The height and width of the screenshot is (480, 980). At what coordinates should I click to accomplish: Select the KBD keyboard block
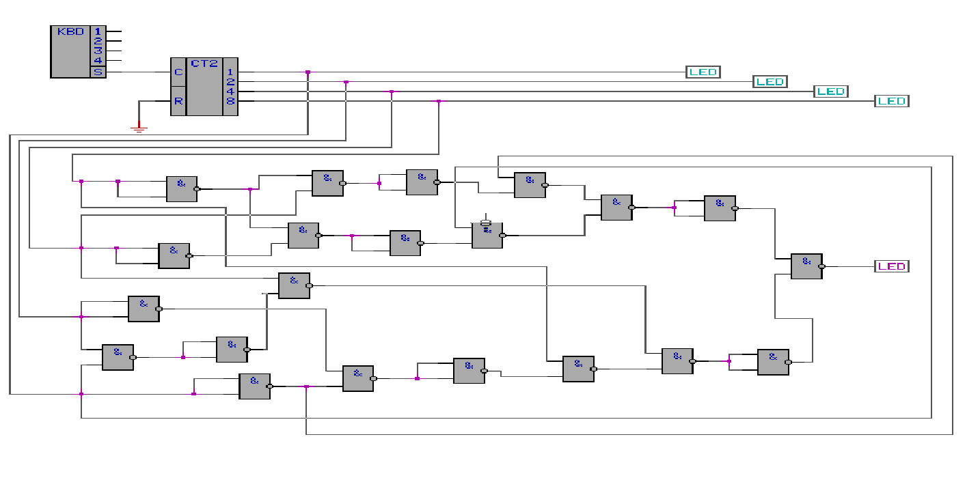point(79,52)
